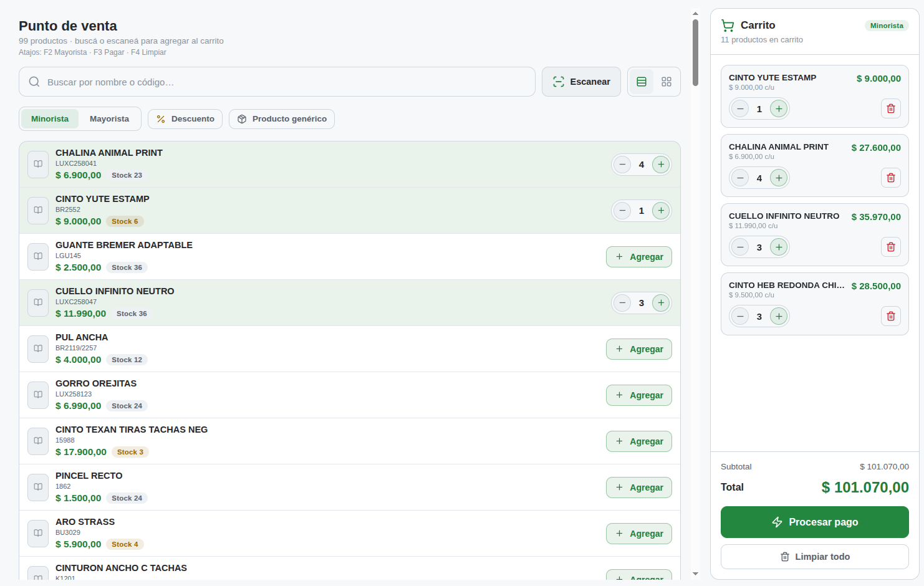Click CHALINA ANIMAL PRINT product image icon
The height and width of the screenshot is (586, 924).
pyautogui.click(x=38, y=164)
